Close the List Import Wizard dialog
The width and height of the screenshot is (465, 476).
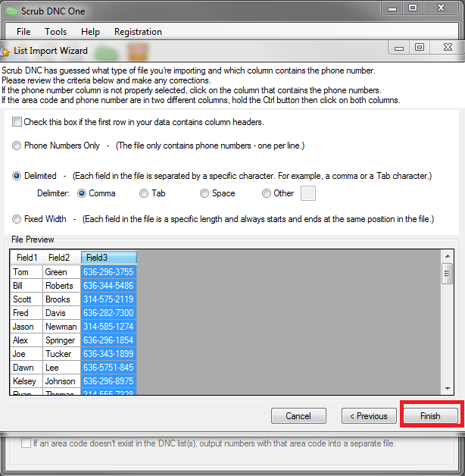click(448, 47)
